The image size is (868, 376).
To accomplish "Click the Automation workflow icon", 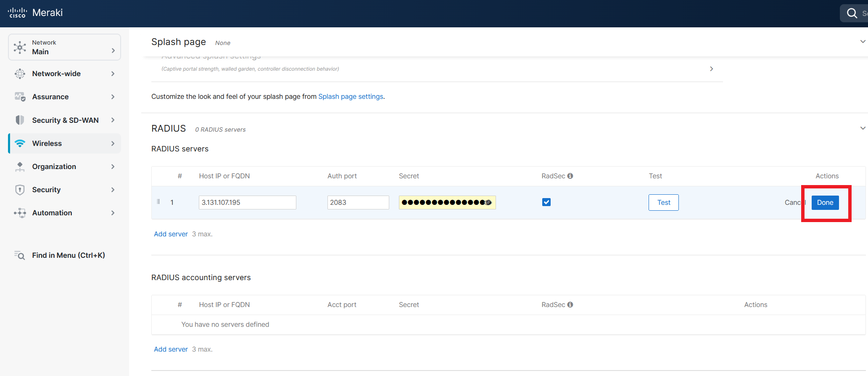I will tap(20, 213).
